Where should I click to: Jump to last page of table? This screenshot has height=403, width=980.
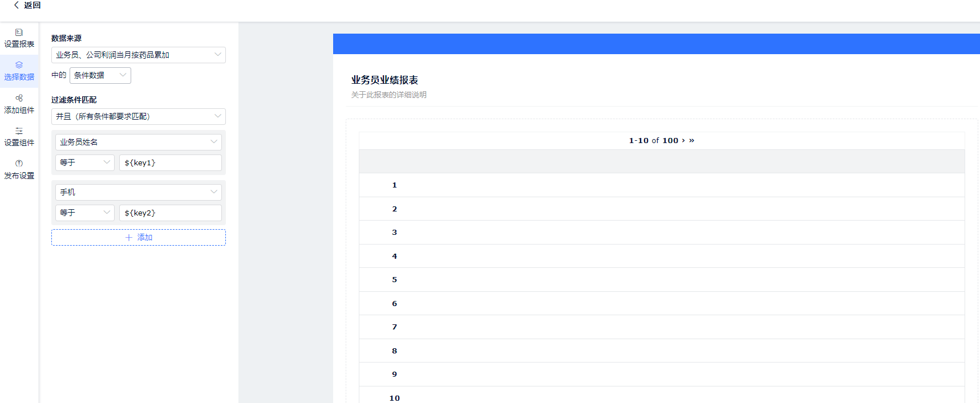point(692,141)
